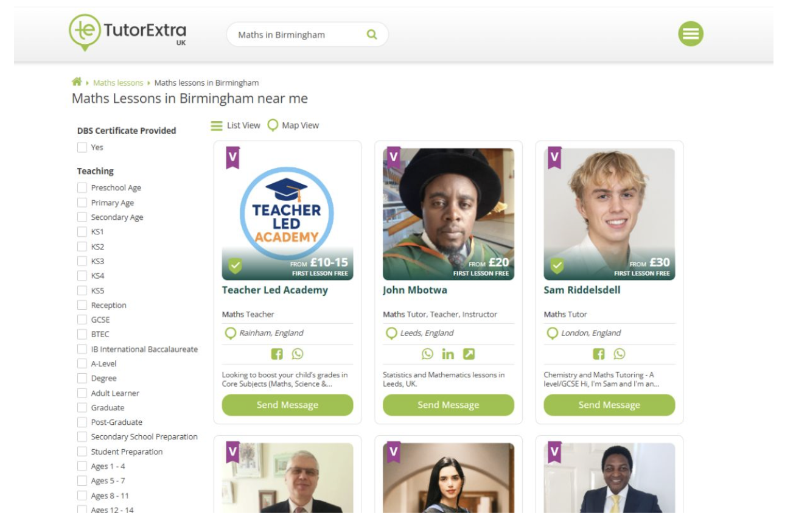Switch to Map View
The height and width of the screenshot is (532, 796).
[x=293, y=125]
